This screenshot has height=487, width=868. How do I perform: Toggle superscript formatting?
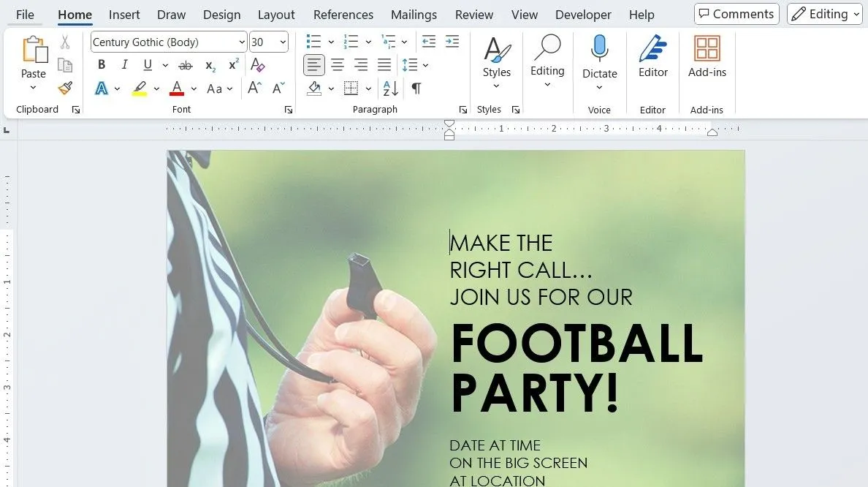pos(232,64)
